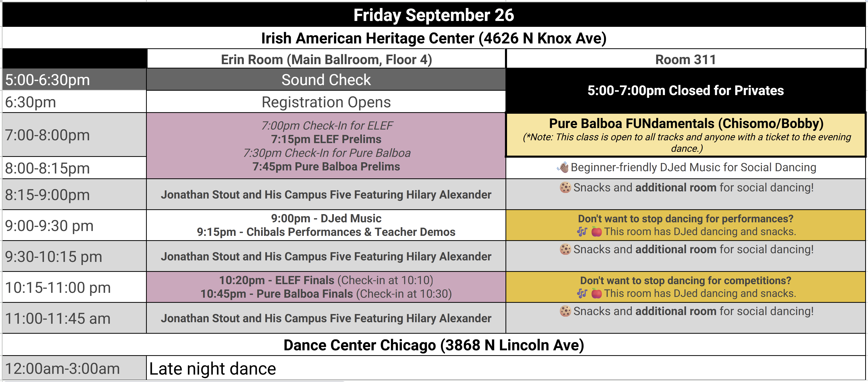Screen dimensions: 868x382
Task: Select the Chibals Performances & Teacher Demos cell
Action: 326,225
